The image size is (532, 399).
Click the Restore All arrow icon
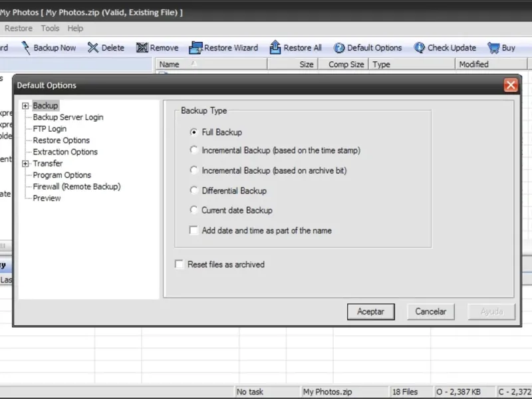tap(275, 47)
